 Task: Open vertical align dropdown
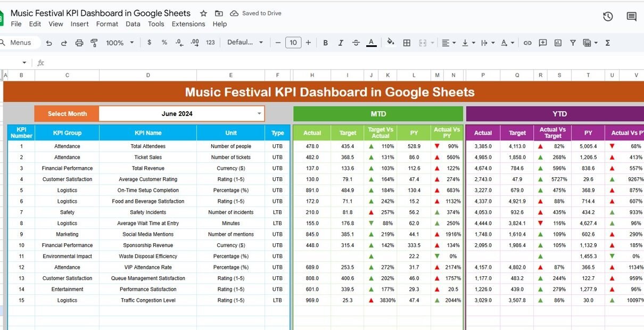(468, 43)
